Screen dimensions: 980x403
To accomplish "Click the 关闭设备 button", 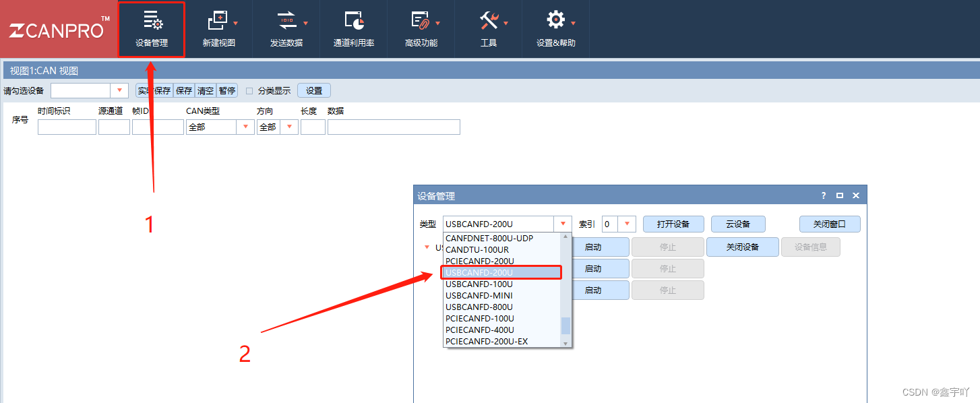I will [x=743, y=247].
